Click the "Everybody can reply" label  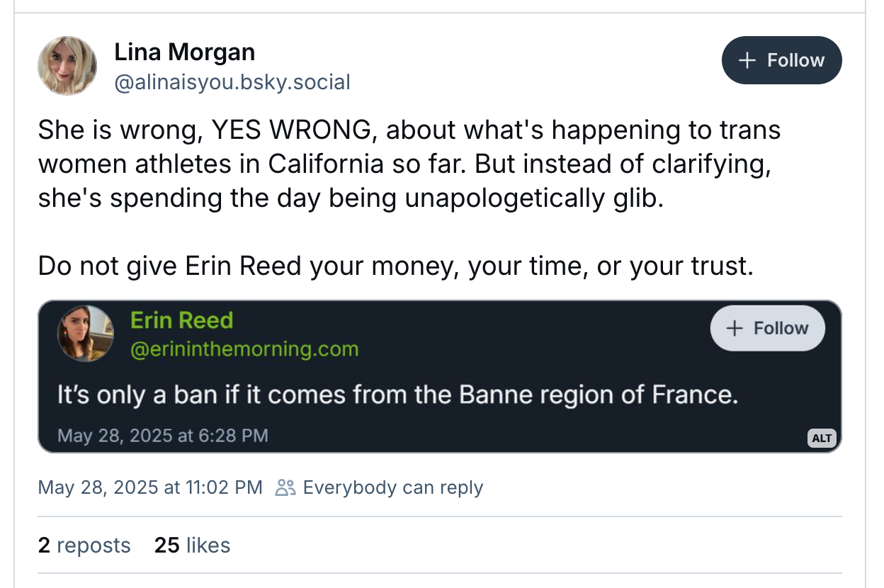point(392,487)
